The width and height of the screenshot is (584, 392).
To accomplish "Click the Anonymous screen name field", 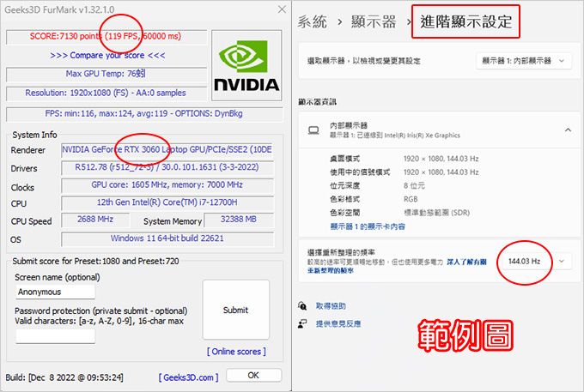I will [55, 292].
